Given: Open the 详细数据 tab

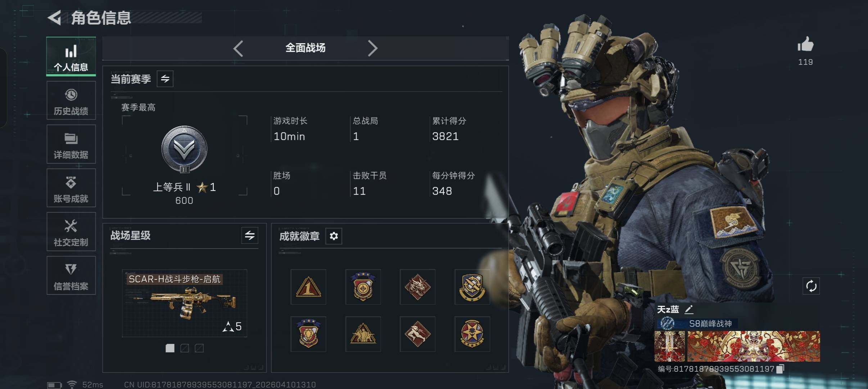Looking at the screenshot, I should 71,144.
